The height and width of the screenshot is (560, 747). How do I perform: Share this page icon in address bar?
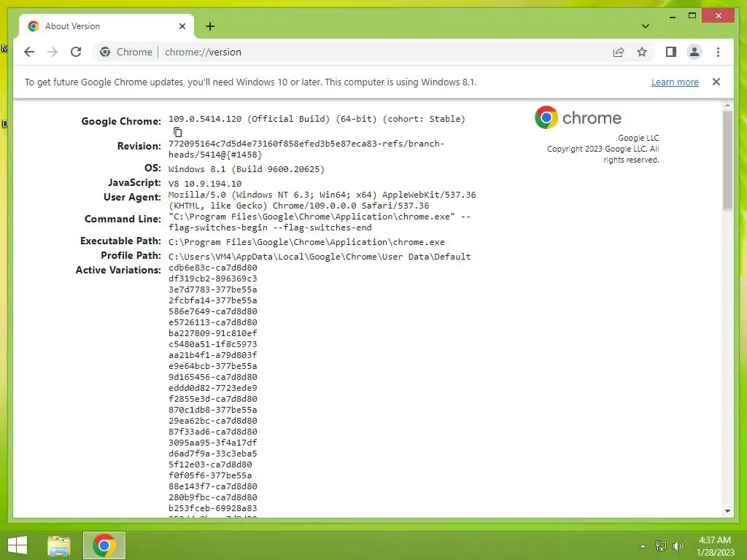(x=619, y=52)
